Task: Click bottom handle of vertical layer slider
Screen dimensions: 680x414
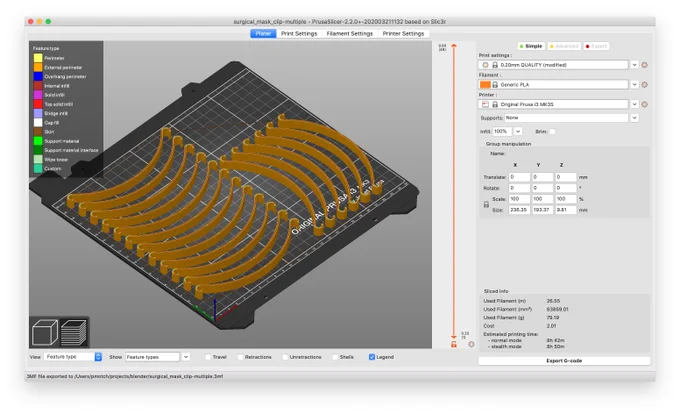Action: pyautogui.click(x=454, y=336)
